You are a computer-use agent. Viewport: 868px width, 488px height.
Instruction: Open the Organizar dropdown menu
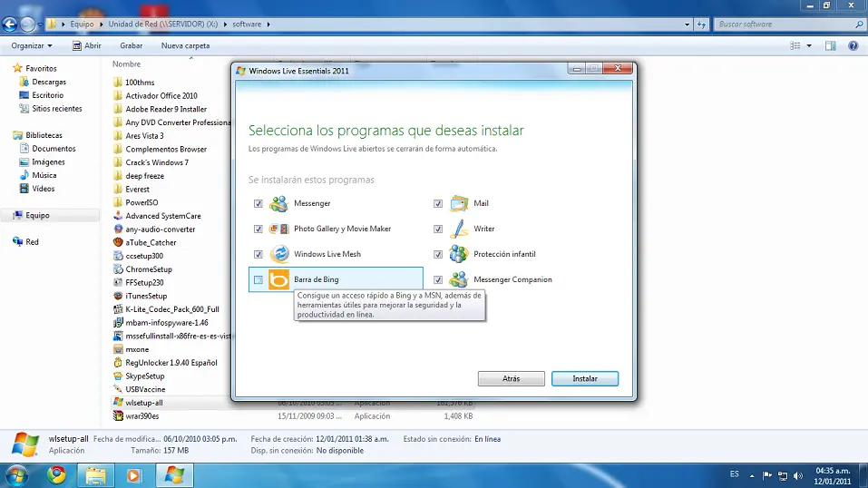(x=32, y=45)
